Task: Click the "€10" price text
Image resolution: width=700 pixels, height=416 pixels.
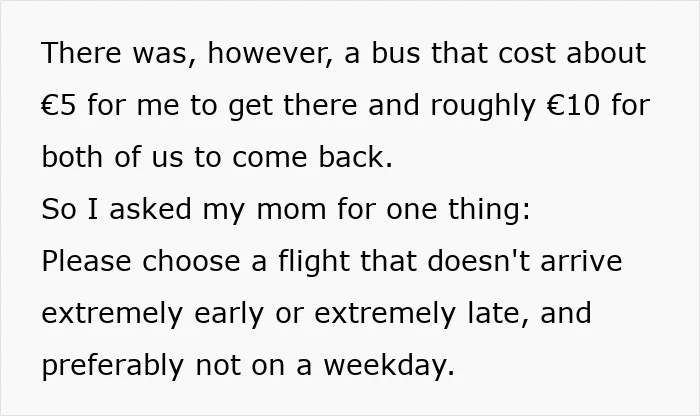Action: 572,105
